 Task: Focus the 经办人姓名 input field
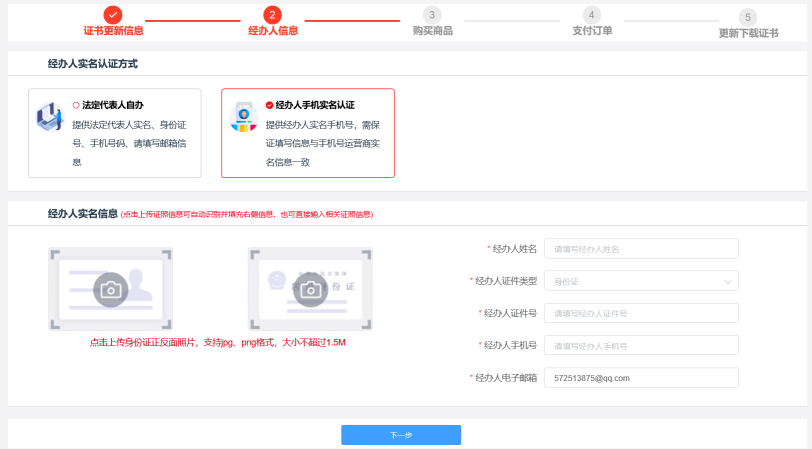641,249
